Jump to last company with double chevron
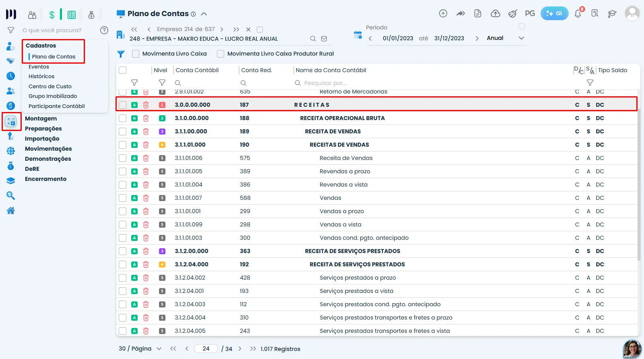Screen dimensions: 644x359 coord(236,29)
